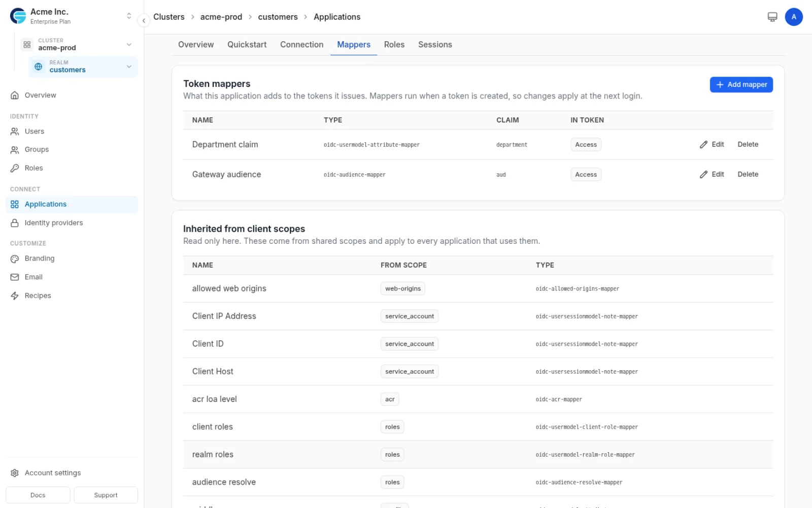Screen dimensions: 812x508
Task: Select the Mappers tab
Action: (x=354, y=45)
